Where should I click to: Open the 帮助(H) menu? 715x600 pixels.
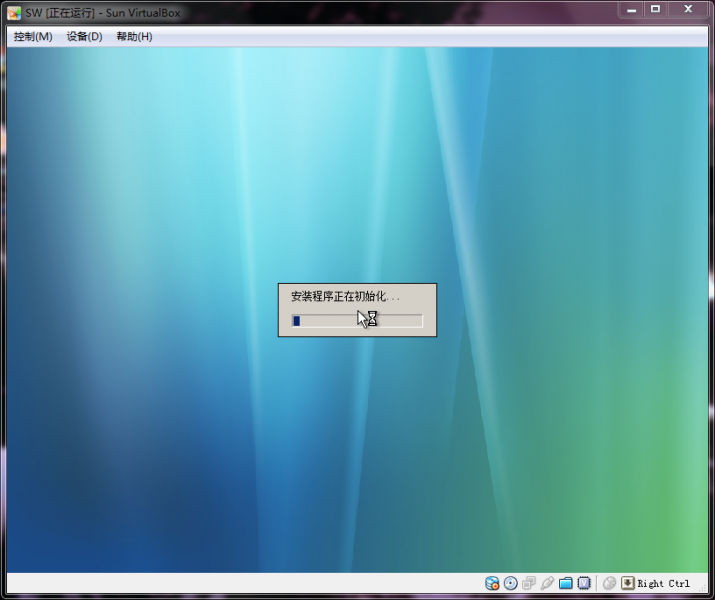[x=134, y=37]
